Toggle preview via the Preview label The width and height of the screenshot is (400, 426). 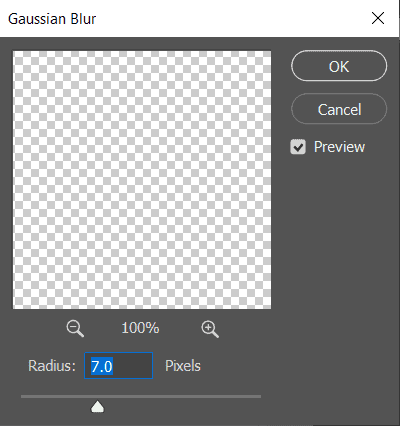click(339, 147)
